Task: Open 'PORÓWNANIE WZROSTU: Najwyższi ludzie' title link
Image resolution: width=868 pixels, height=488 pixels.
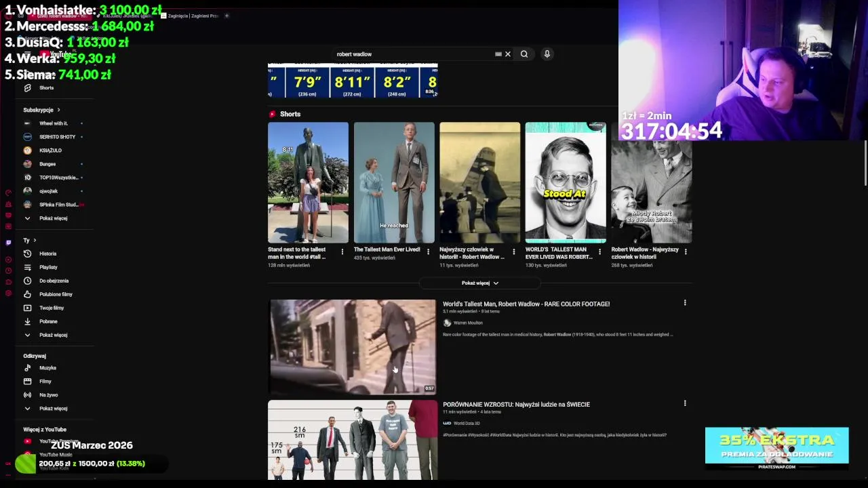Action: pos(516,404)
